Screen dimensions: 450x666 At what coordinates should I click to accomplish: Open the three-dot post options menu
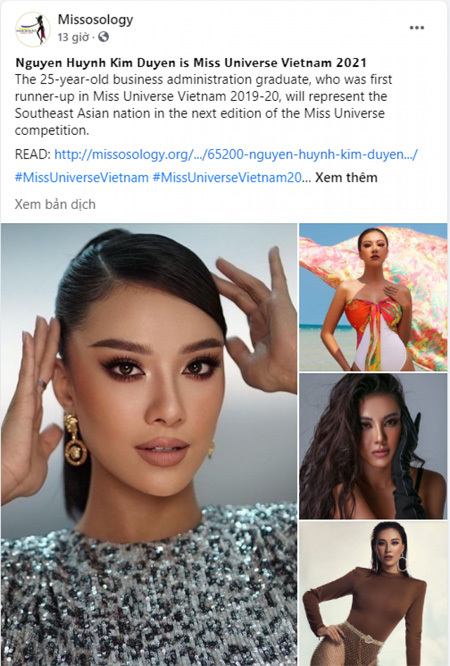416,28
